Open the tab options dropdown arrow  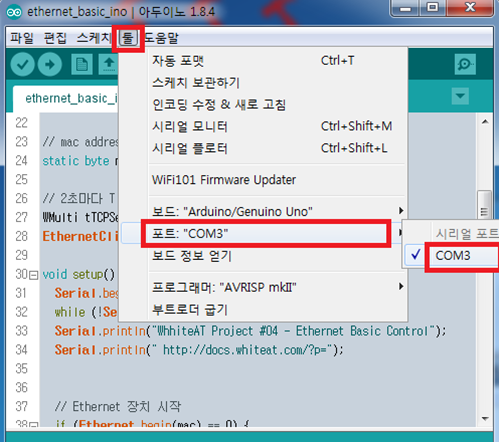460,96
